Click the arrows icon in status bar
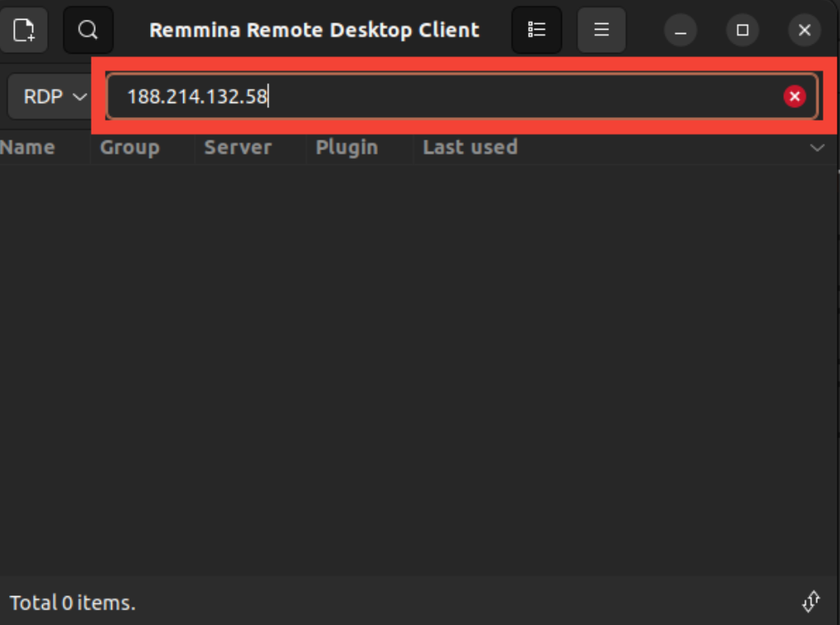840x625 pixels. [x=811, y=602]
